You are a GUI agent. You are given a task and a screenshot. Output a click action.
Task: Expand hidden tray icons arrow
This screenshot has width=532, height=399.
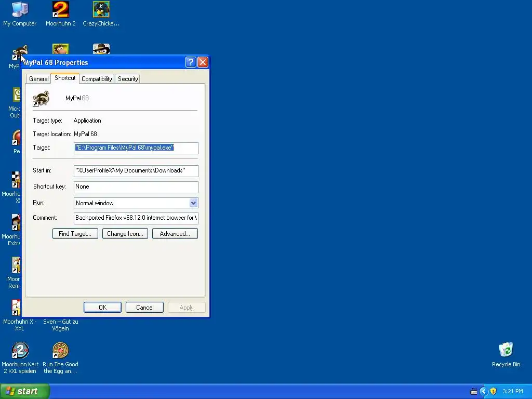(484, 391)
